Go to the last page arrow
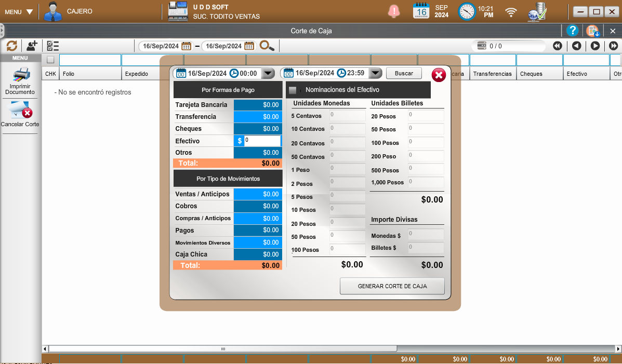 (x=614, y=46)
